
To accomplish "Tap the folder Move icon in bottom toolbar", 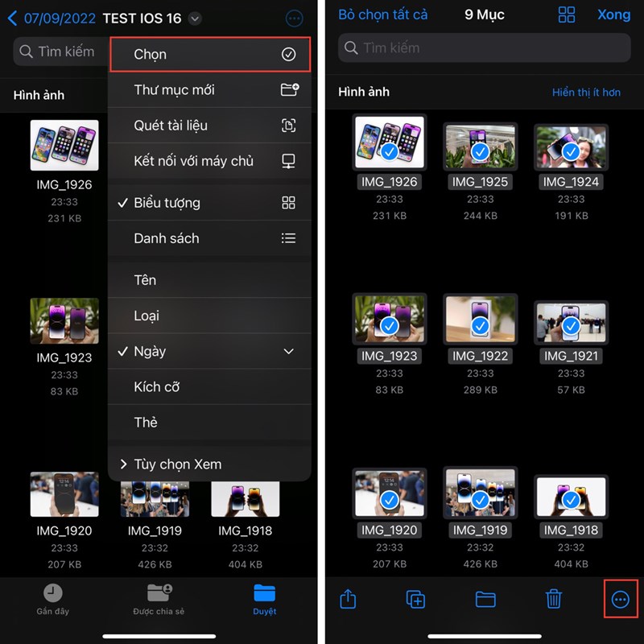I will (485, 599).
